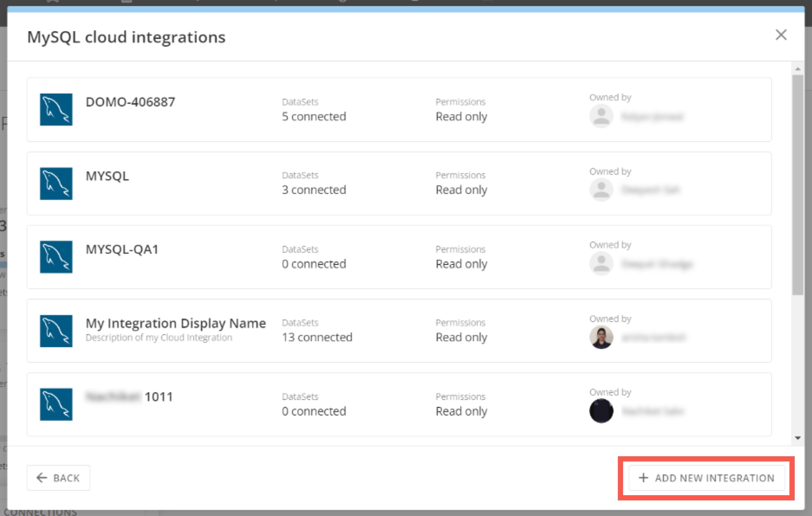Click the scrollbar down arrow

pos(798,438)
